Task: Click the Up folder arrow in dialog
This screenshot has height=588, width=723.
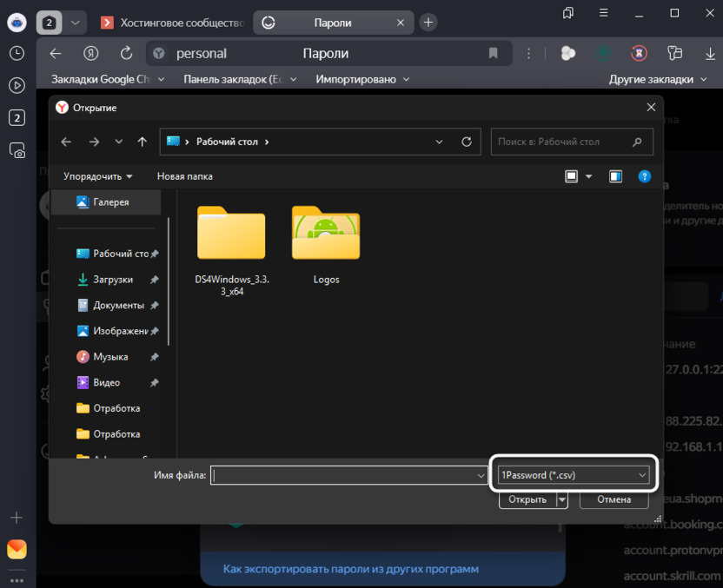Action: tap(143, 142)
